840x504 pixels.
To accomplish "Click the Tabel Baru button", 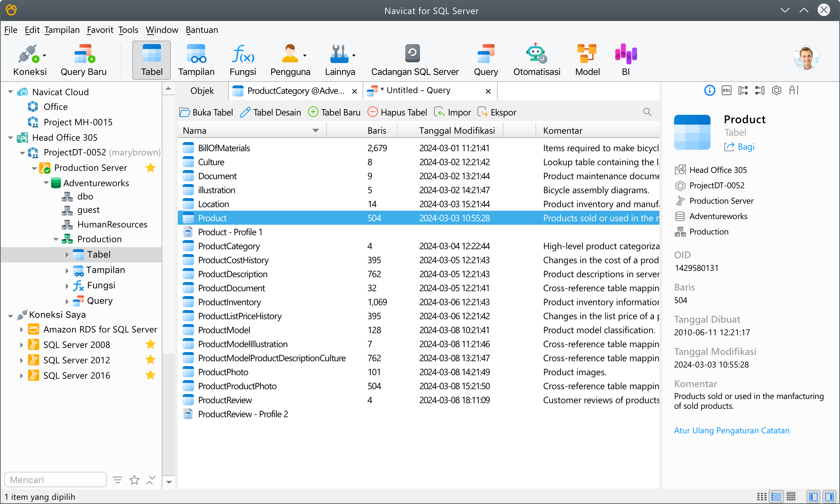I will 334,112.
